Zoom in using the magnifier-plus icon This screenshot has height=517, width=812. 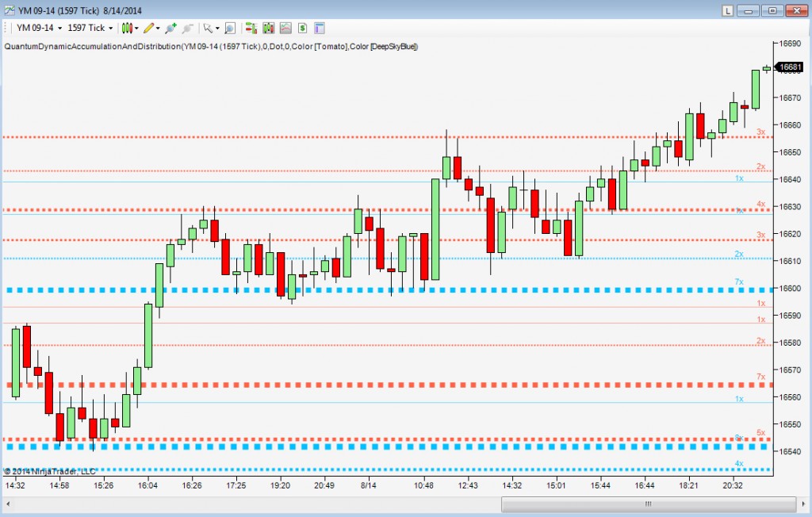coord(169,28)
